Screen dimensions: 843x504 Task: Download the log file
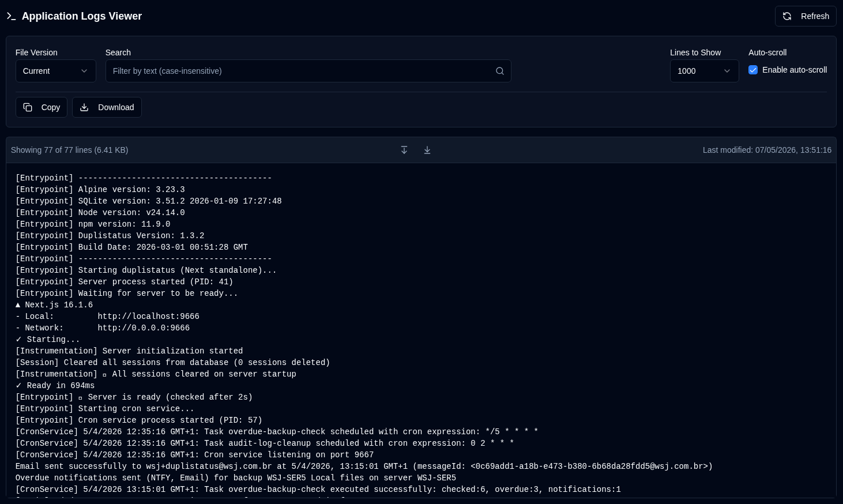pyautogui.click(x=107, y=107)
